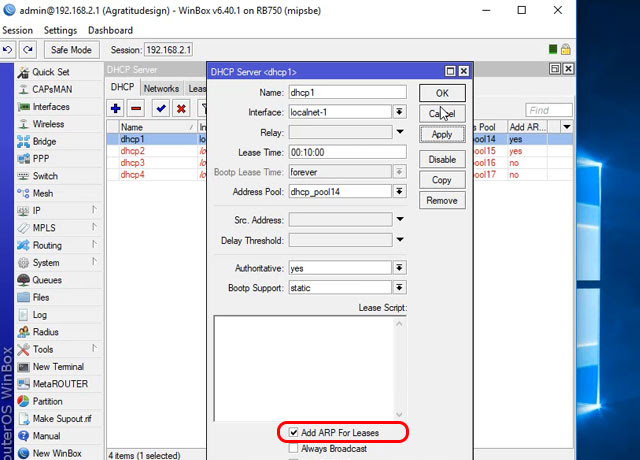Toggle Always Broadcast checkbox
Viewport: 640px width, 460px height.
coord(293,448)
